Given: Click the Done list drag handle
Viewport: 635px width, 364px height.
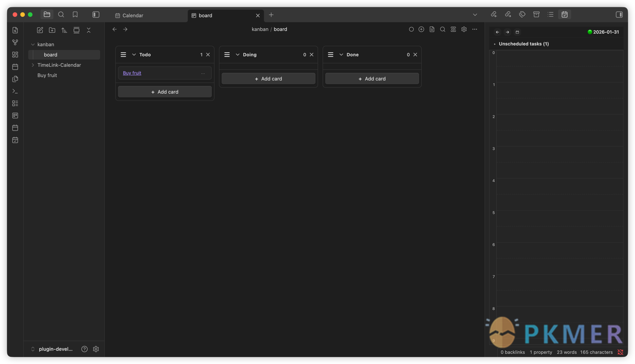Looking at the screenshot, I should tap(330, 55).
